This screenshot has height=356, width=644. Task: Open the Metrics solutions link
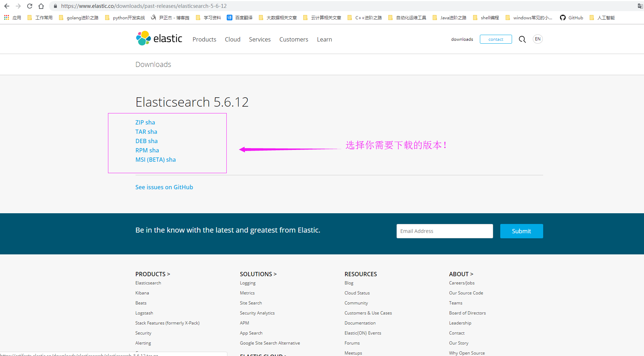click(x=247, y=293)
